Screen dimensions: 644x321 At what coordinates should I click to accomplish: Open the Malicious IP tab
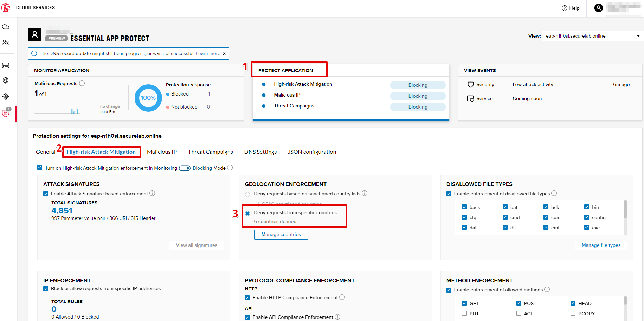tap(162, 152)
